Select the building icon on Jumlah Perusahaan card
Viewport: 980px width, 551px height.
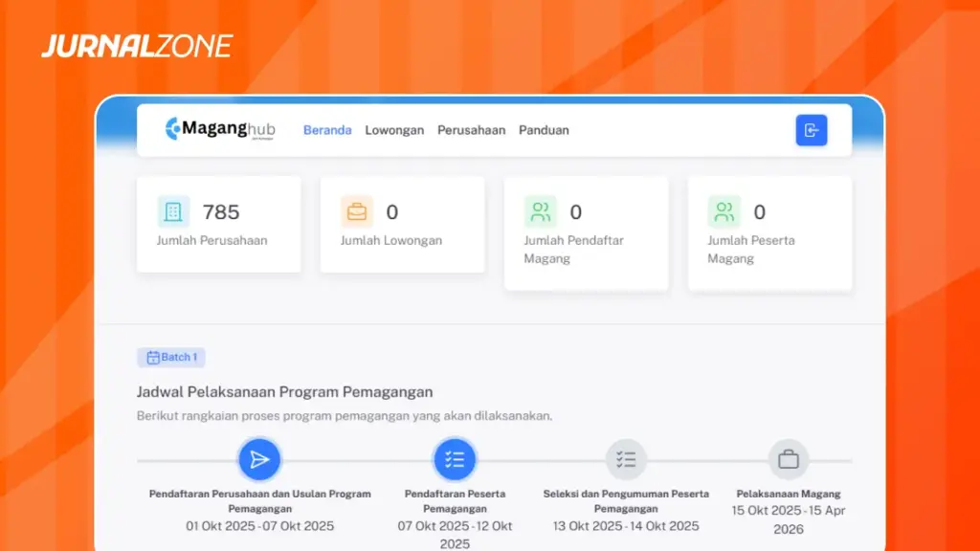point(172,210)
